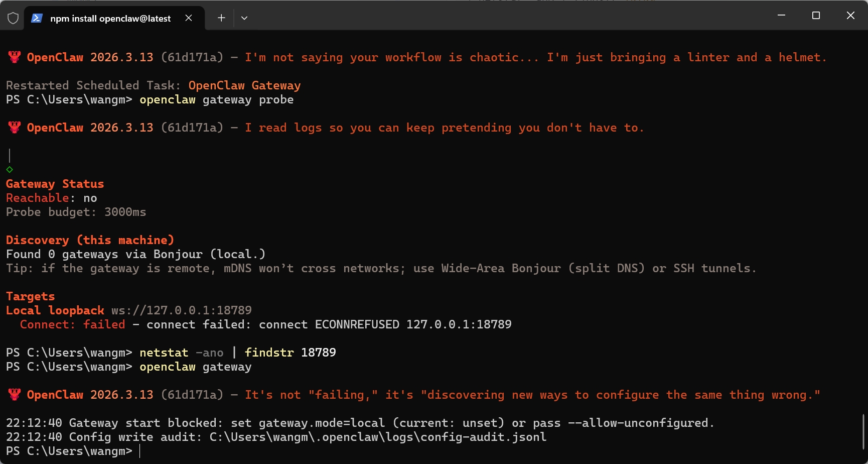Select the npm install openclaw@latest tab
The width and height of the screenshot is (868, 464).
(x=110, y=19)
